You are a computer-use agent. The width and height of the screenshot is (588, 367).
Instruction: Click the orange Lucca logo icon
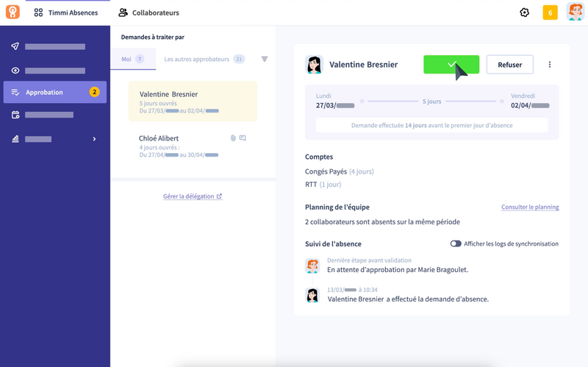click(12, 12)
